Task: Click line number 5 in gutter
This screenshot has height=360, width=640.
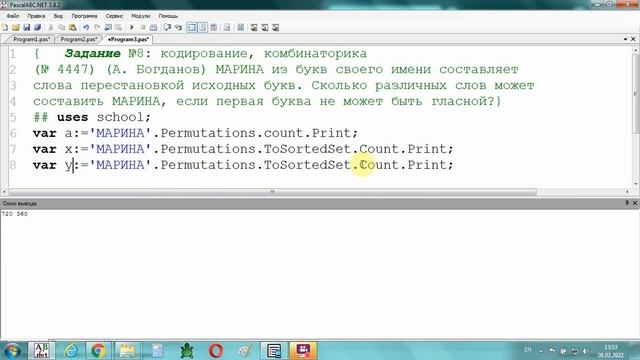Action: click(13, 118)
